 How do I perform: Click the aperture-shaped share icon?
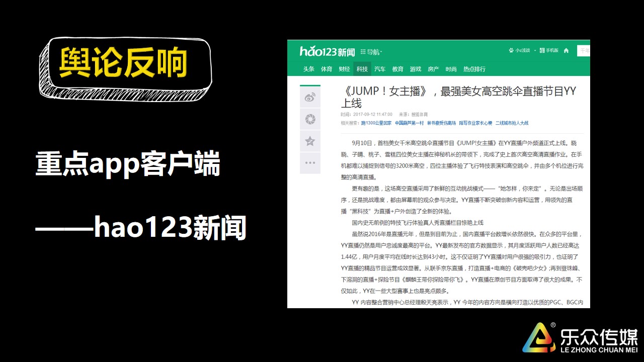[x=310, y=119]
